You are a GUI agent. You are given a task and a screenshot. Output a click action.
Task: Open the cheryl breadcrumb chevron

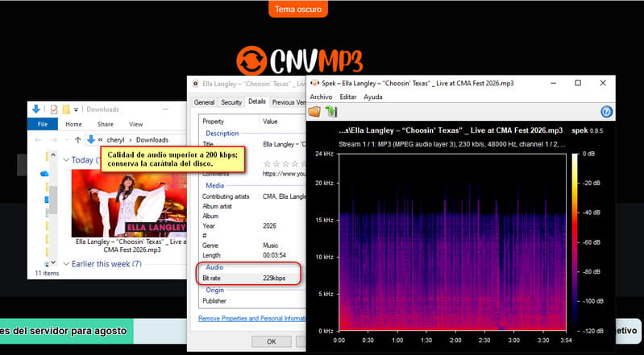131,140
